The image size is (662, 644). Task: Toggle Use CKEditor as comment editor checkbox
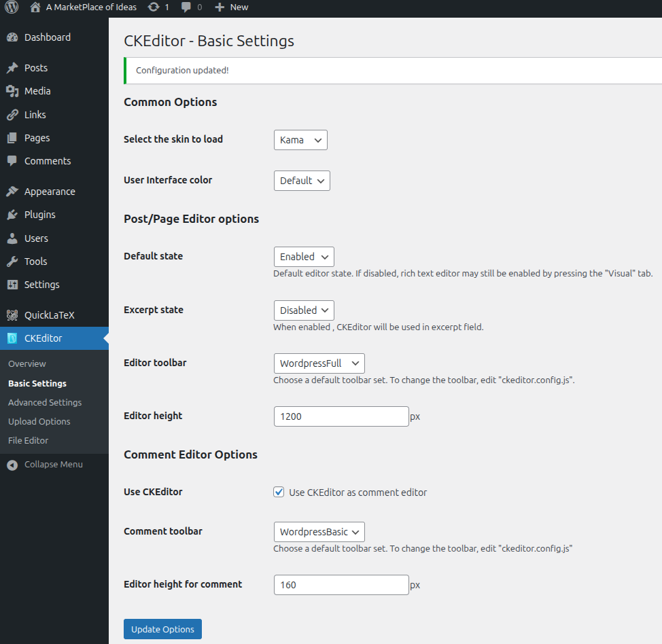point(279,492)
